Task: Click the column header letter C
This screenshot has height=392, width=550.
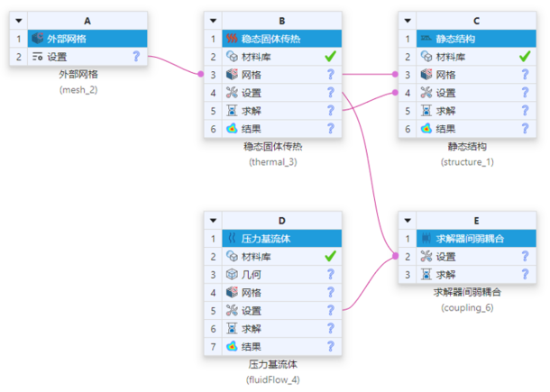Action: [476, 21]
